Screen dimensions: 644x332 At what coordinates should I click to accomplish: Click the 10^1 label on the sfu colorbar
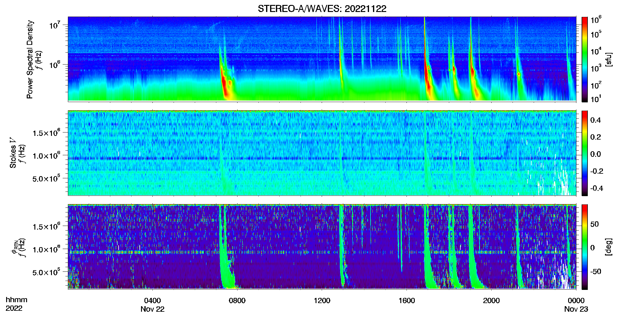596,99
